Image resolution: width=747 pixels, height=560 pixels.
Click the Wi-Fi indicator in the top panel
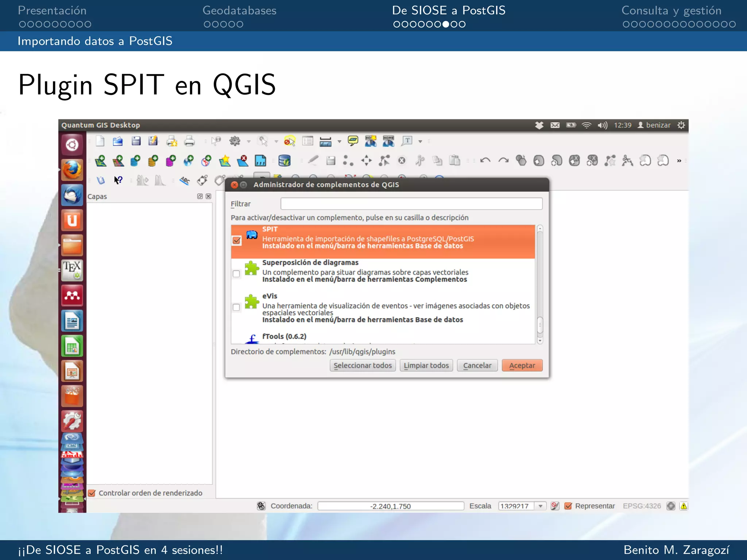(586, 125)
